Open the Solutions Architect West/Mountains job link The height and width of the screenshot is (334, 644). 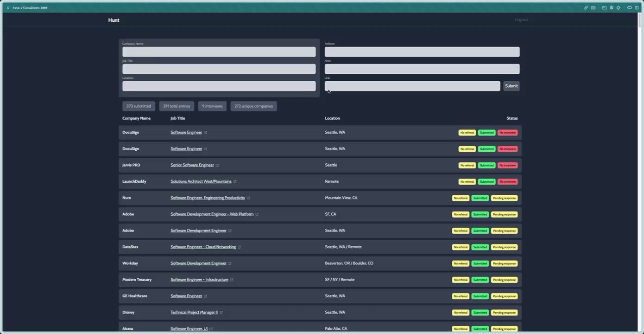(x=201, y=181)
